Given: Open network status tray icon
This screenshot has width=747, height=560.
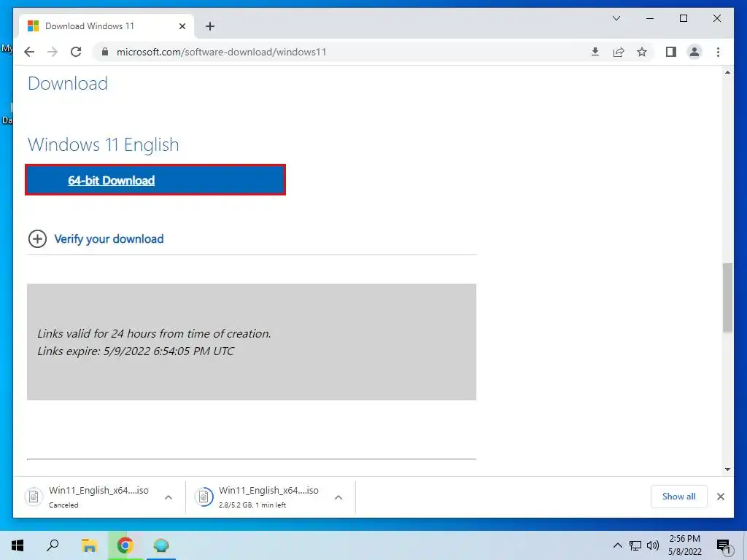Looking at the screenshot, I should [635, 545].
